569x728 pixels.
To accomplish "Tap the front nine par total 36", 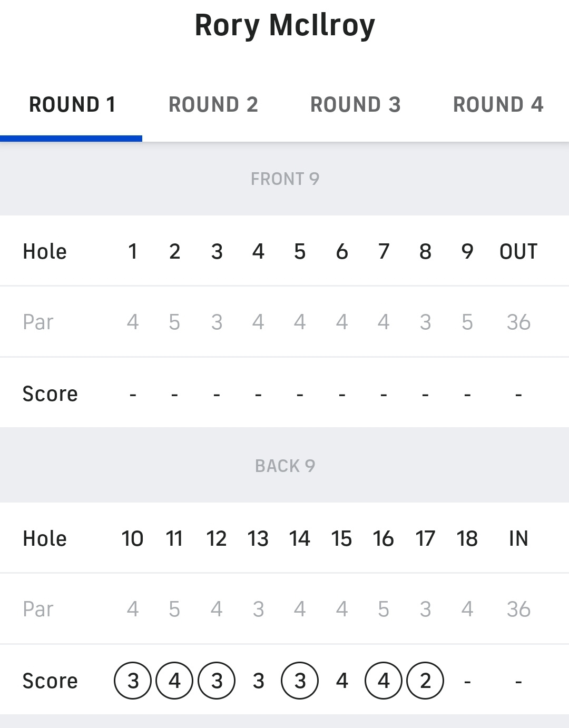I will pos(518,322).
